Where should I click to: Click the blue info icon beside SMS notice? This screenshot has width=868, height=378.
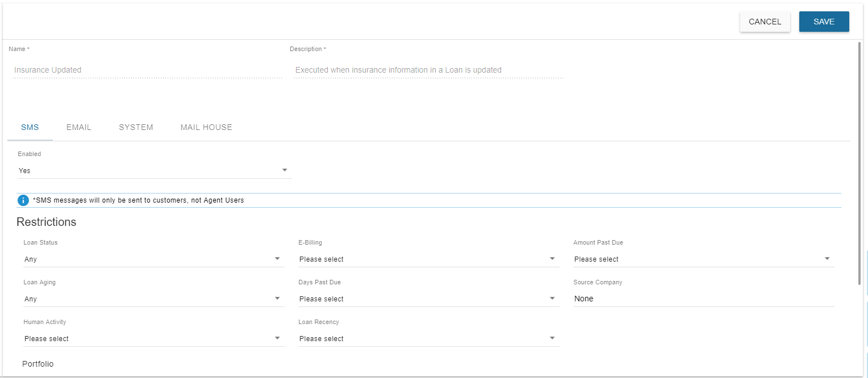tap(23, 200)
